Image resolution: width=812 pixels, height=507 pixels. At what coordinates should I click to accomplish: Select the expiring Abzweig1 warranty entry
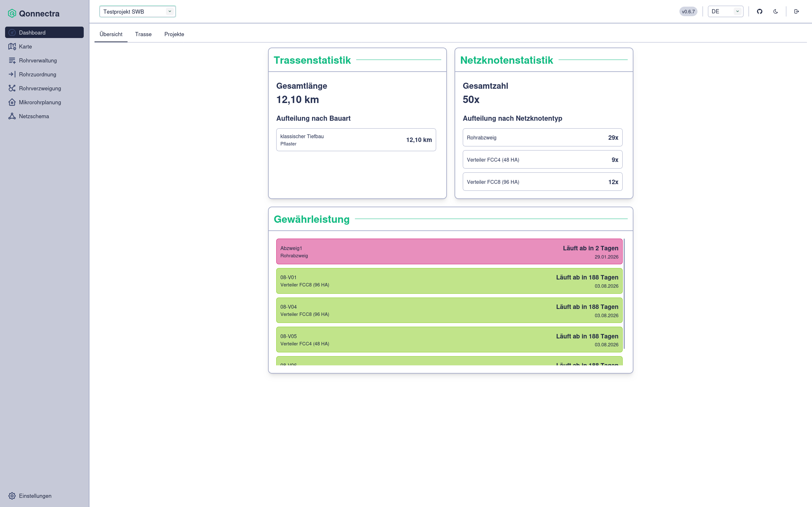tap(449, 252)
